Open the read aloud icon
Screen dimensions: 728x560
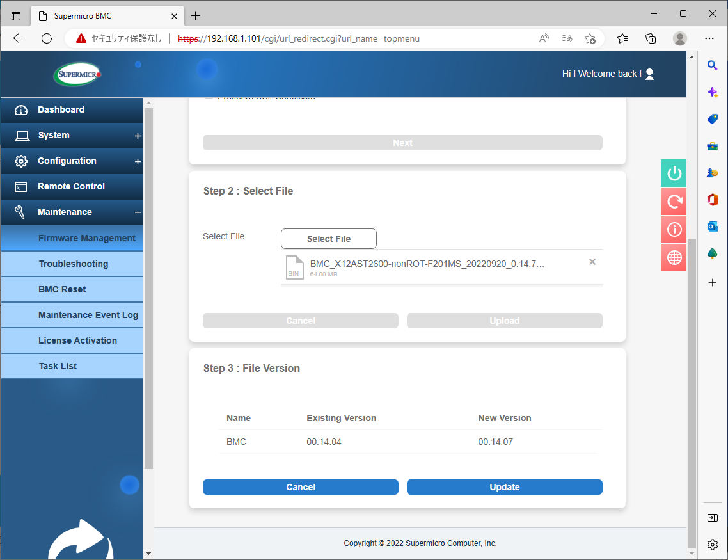coord(544,38)
